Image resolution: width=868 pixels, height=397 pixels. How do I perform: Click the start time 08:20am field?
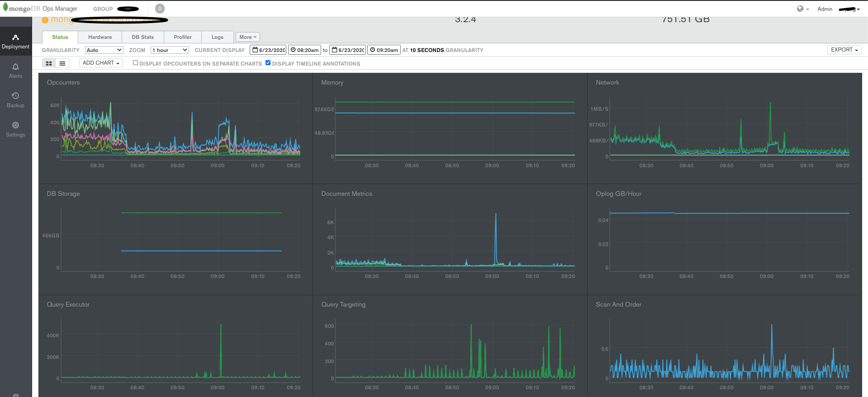pos(304,50)
